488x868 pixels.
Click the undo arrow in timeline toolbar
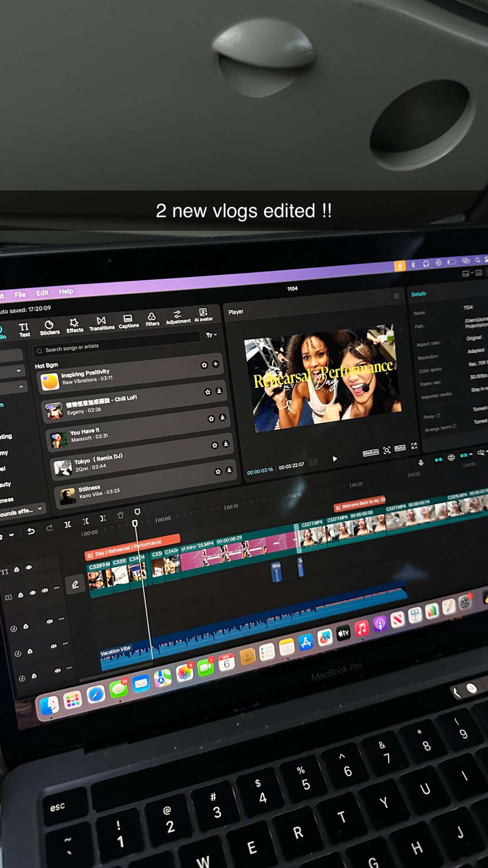tap(31, 531)
